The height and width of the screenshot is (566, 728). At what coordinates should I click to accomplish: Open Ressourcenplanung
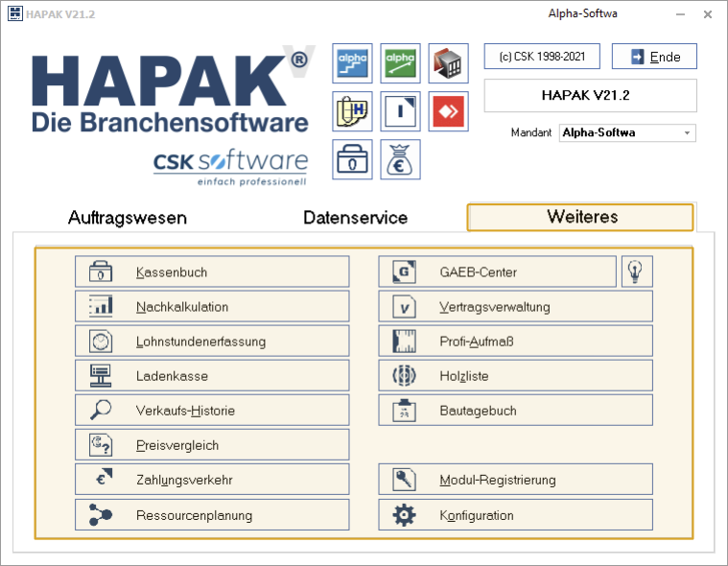click(212, 515)
